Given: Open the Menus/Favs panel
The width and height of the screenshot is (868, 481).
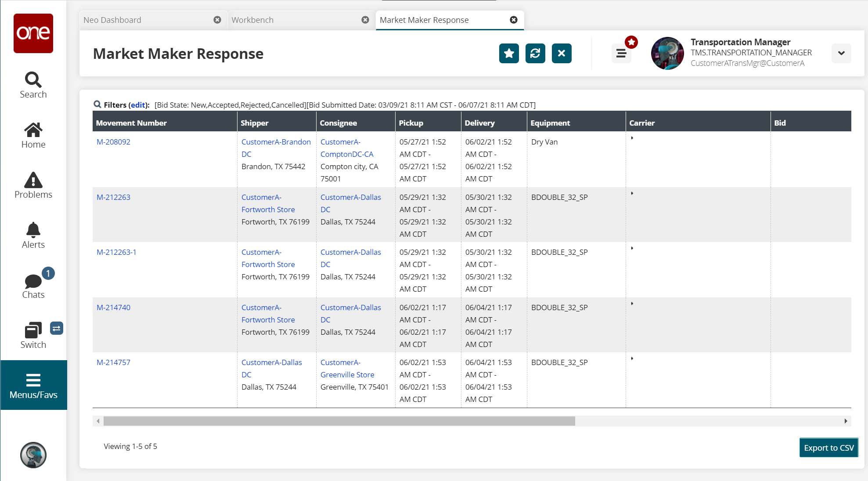Looking at the screenshot, I should (x=33, y=386).
